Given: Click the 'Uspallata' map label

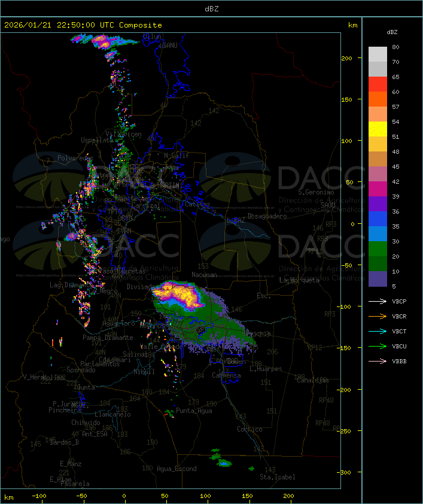Looking at the screenshot, I should 97,140.
